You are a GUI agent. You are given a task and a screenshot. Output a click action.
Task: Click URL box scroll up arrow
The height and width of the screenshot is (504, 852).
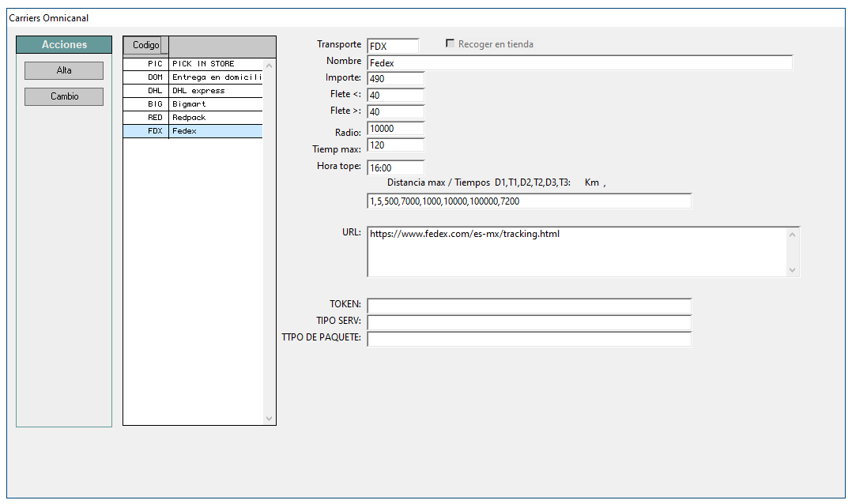(x=792, y=235)
